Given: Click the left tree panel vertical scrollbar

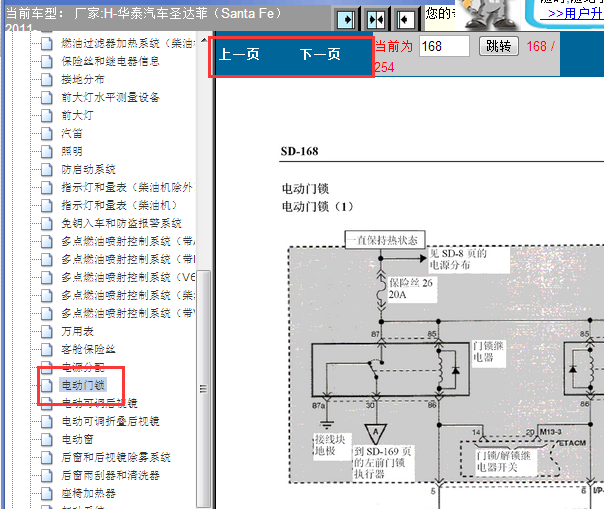Looking at the screenshot, I should tap(203, 388).
